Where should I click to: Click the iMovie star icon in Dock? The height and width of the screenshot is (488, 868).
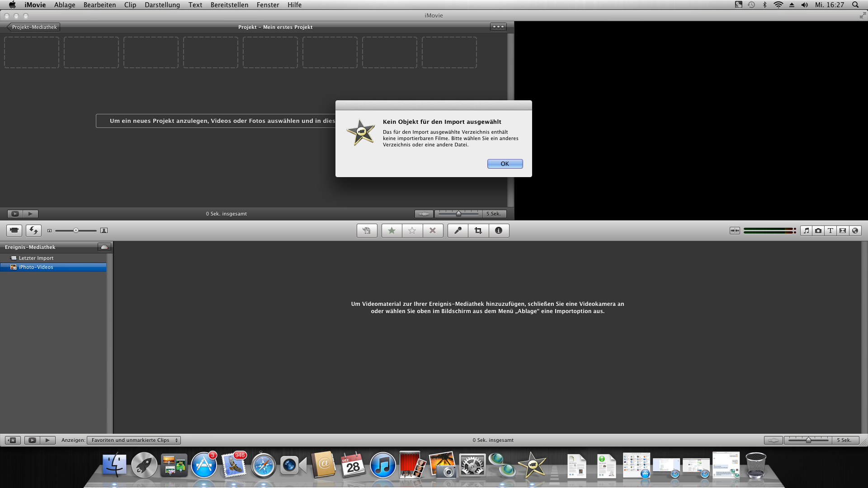[x=532, y=465]
